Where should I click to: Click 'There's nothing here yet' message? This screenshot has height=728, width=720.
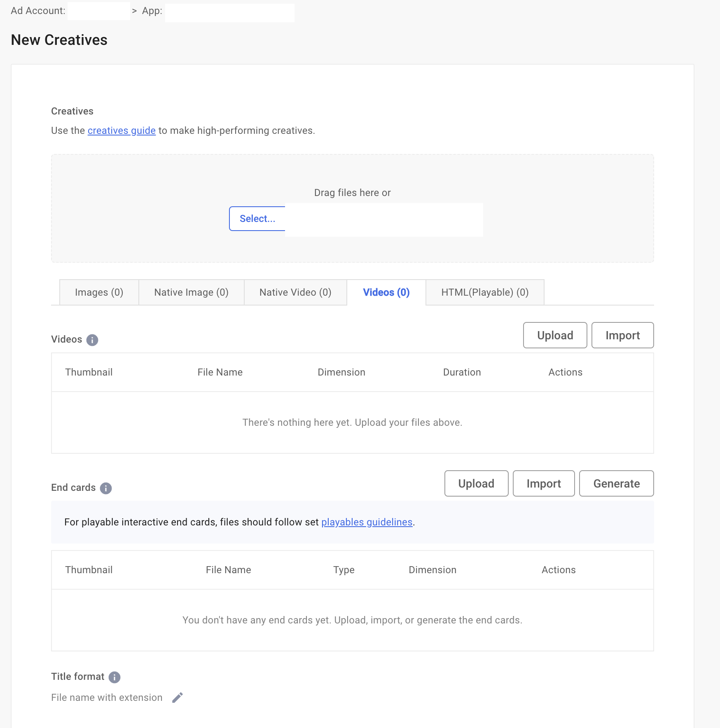[353, 422]
